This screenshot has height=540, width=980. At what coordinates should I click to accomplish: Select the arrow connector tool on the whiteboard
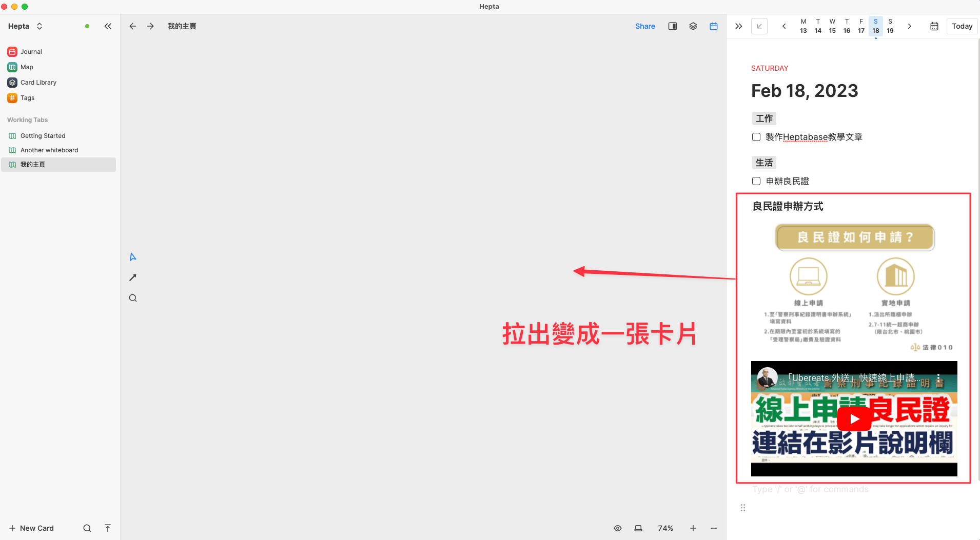click(132, 277)
